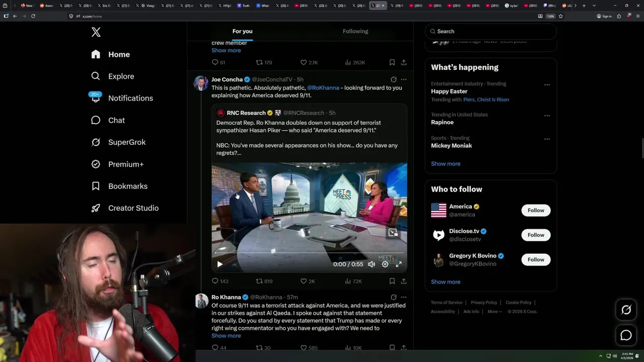Open more options on Ro Khanna's post
Image resolution: width=644 pixels, height=362 pixels.
point(404,297)
